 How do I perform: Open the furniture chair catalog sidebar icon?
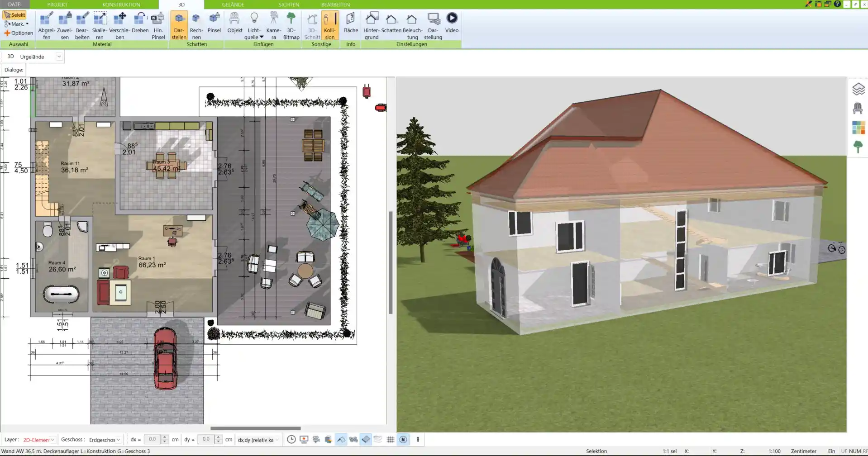coord(858,108)
